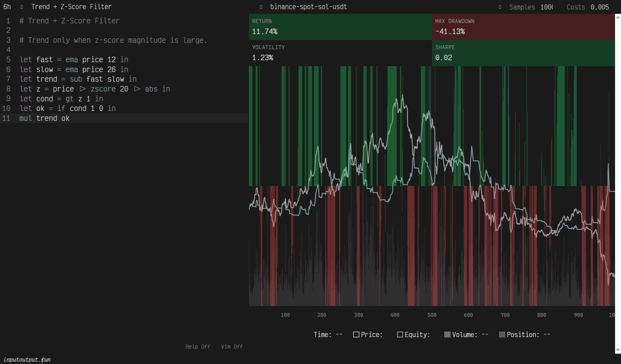This screenshot has width=621, height=364.
Task: Toggle Vim mode off/on
Action: pos(232,347)
